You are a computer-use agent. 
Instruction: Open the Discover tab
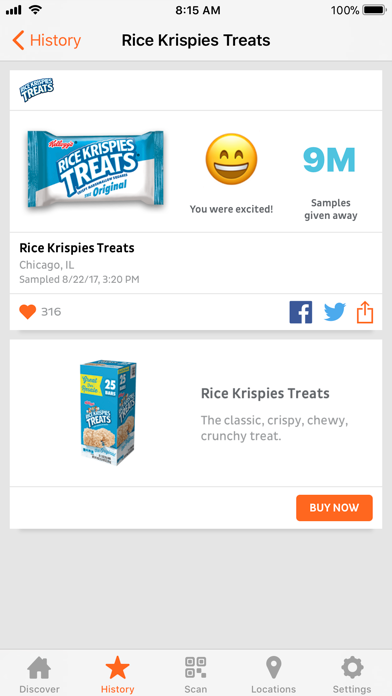click(39, 675)
